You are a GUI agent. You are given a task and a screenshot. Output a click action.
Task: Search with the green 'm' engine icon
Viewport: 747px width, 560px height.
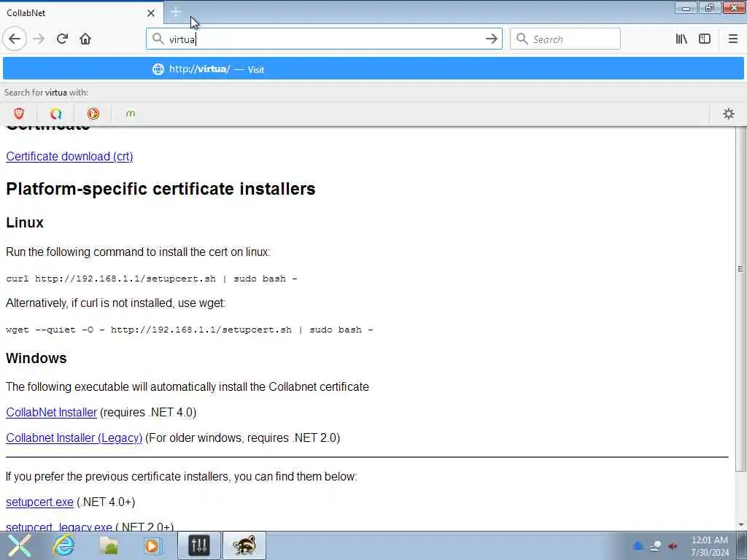click(x=131, y=113)
